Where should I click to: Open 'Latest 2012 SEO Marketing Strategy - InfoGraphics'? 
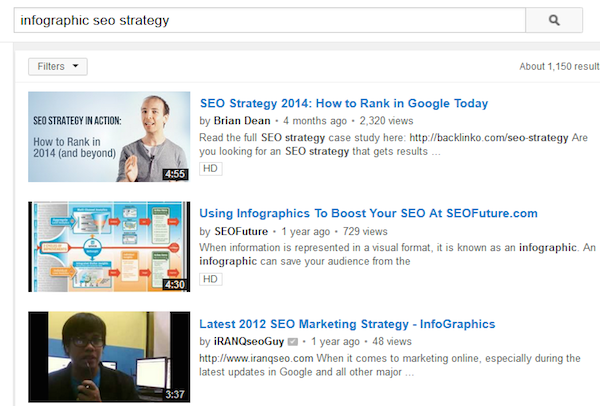pos(347,324)
